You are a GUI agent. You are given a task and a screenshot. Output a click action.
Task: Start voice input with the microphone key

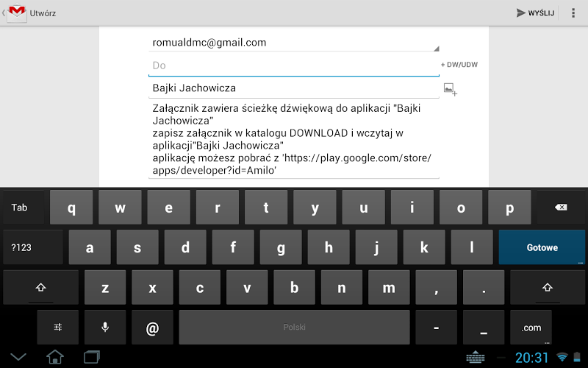tap(105, 328)
